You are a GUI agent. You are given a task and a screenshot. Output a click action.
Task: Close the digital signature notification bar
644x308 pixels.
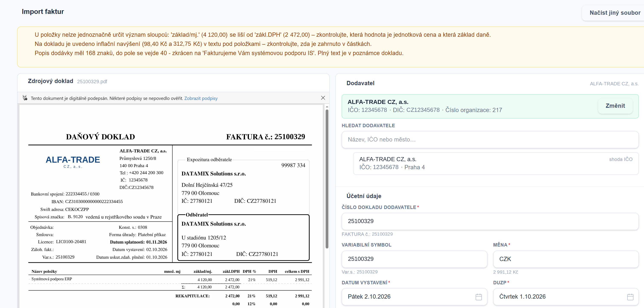(x=323, y=98)
